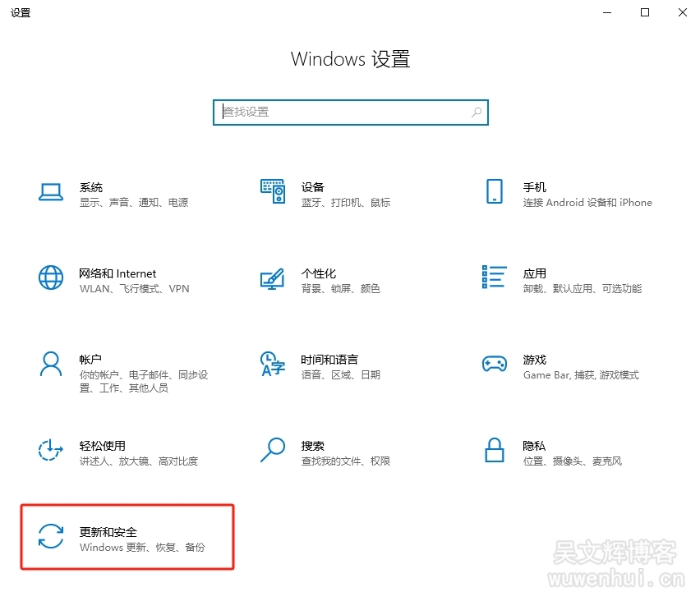Open 帐户 via the person icon
Screen dimensions: 700x601
point(51,364)
